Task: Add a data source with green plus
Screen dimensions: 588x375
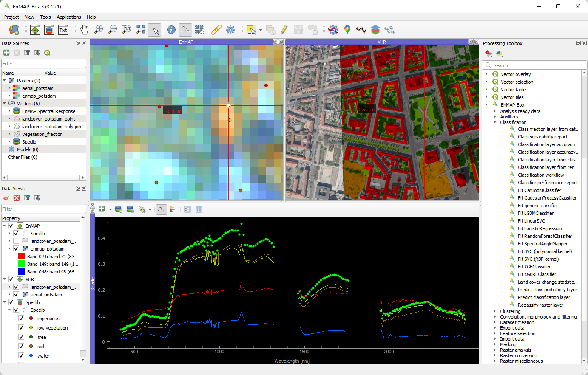Action: [x=6, y=53]
